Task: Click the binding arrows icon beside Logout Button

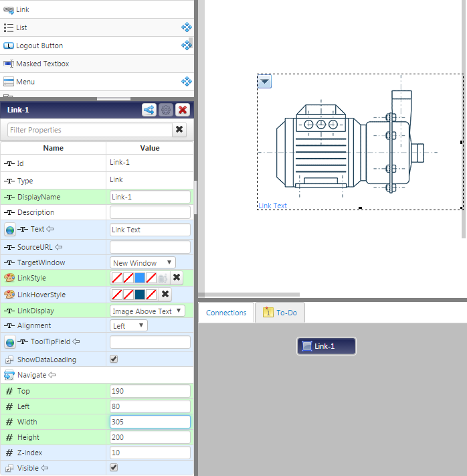Action: pyautogui.click(x=186, y=46)
